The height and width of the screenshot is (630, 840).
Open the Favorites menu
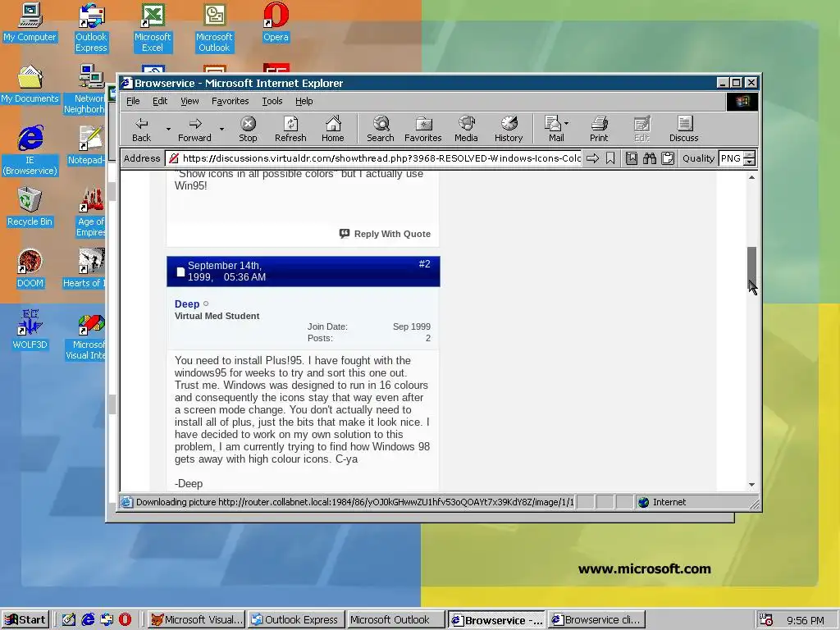coord(230,101)
